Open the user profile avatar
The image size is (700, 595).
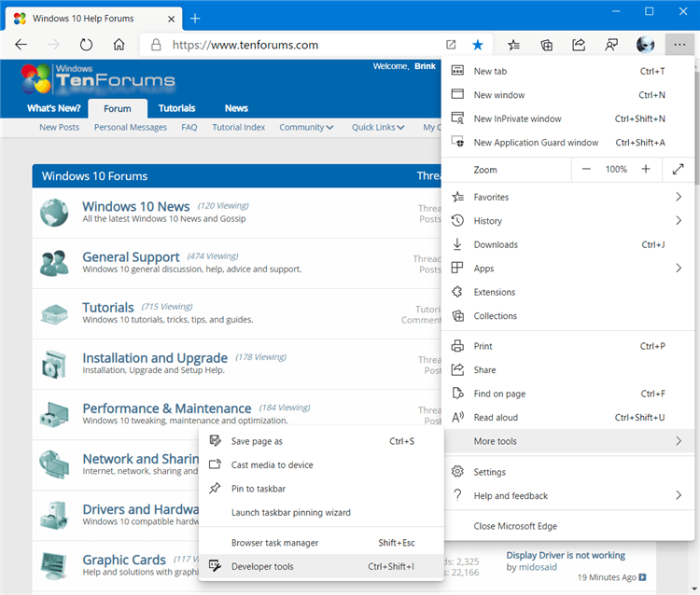point(645,45)
